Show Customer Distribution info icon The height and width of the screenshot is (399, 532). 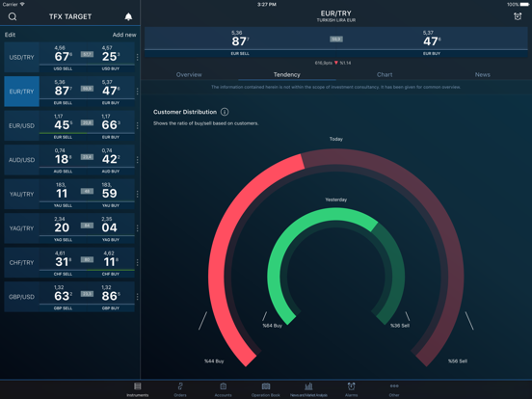[x=225, y=112]
